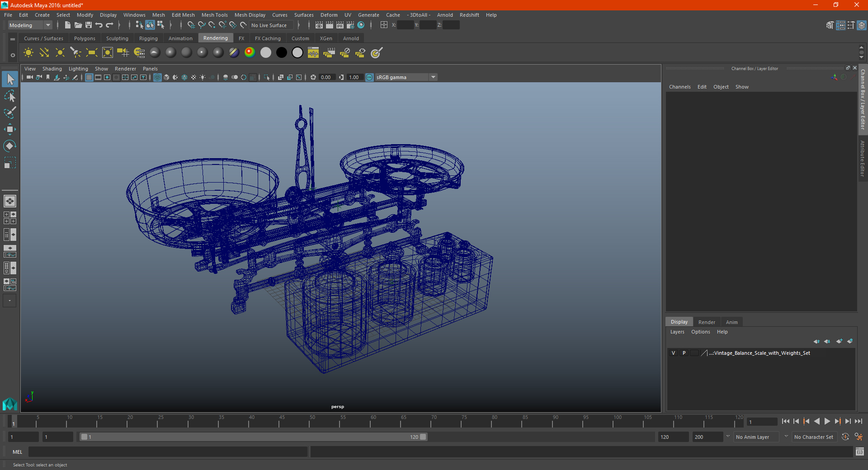Open the Render layer tab
Screen dimensions: 868x470
[x=707, y=322]
